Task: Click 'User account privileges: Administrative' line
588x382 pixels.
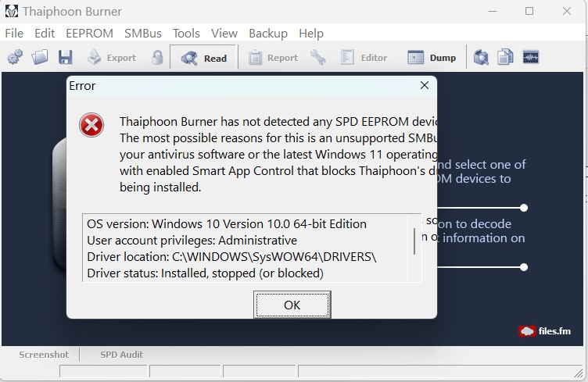Action: [x=192, y=240]
